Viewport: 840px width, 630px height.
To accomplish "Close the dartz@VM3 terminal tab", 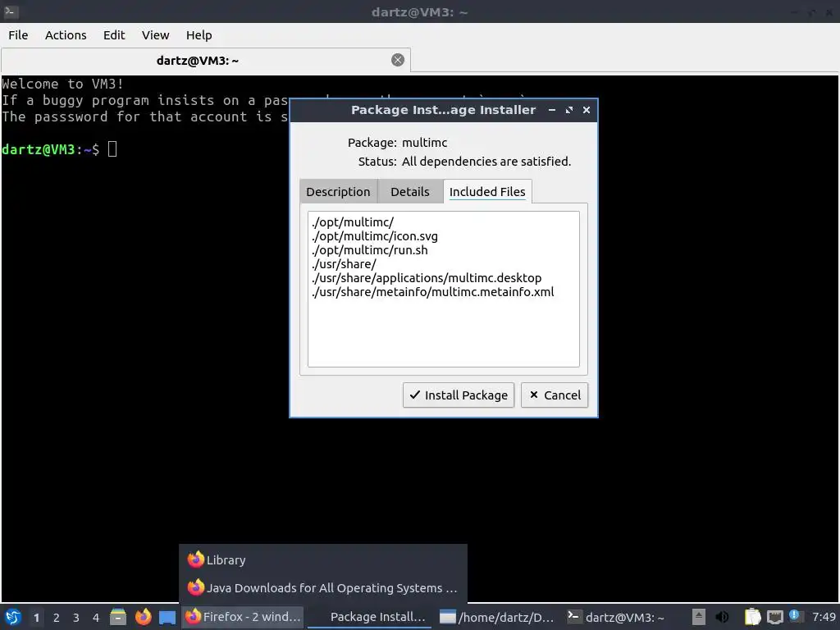I will tap(398, 60).
